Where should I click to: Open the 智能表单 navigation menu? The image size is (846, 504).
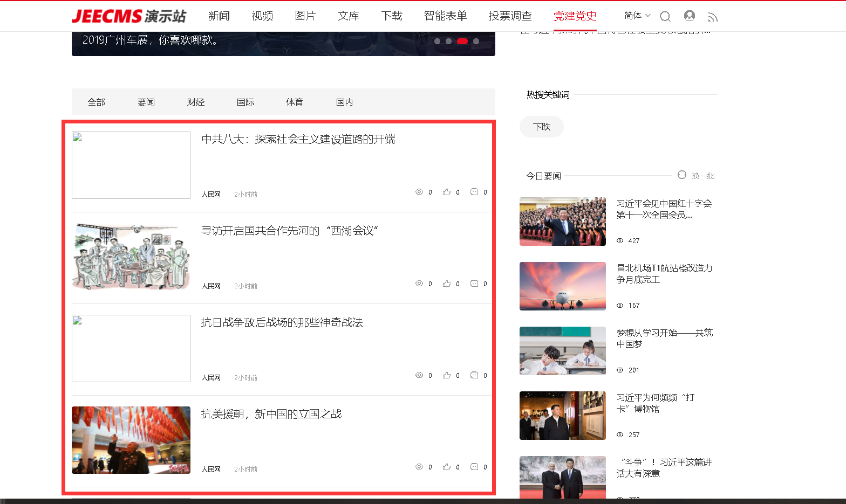tap(445, 16)
